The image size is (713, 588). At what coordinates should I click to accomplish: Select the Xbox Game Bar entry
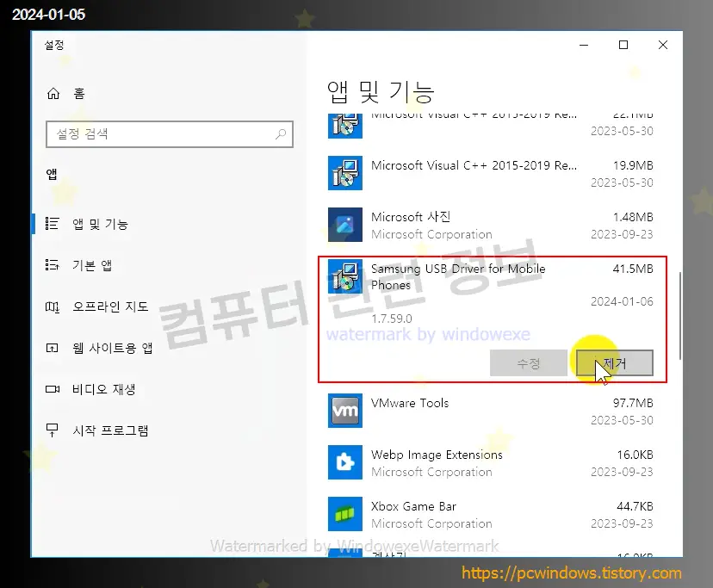tap(490, 514)
